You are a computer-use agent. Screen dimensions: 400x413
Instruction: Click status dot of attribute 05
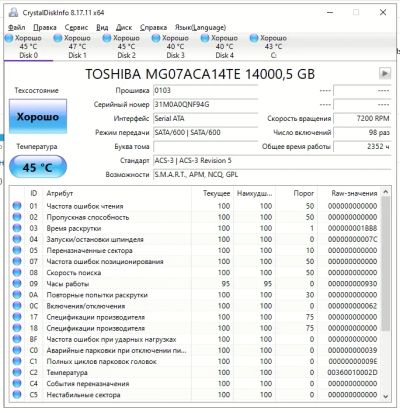pos(17,250)
